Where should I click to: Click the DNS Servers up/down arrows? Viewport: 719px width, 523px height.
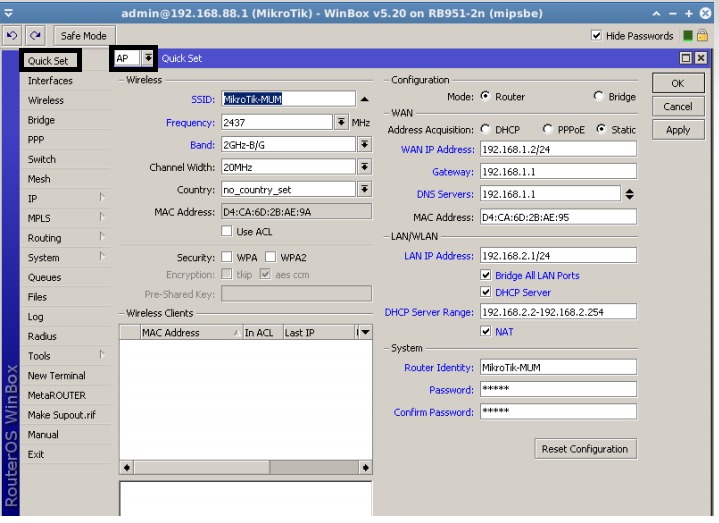(x=630, y=194)
